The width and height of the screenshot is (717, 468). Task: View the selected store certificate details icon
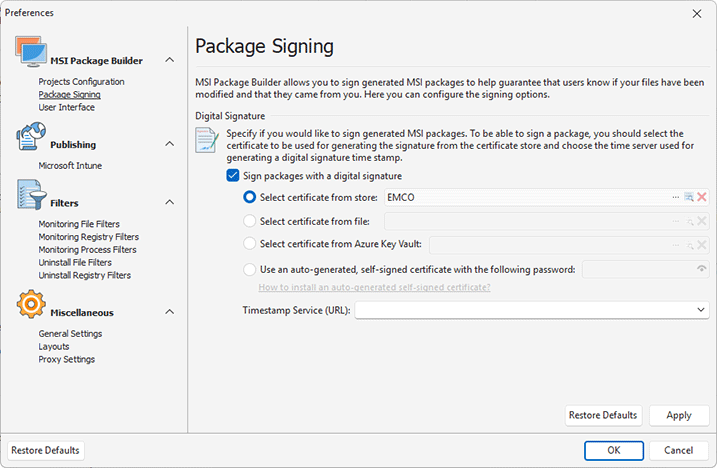coord(689,197)
